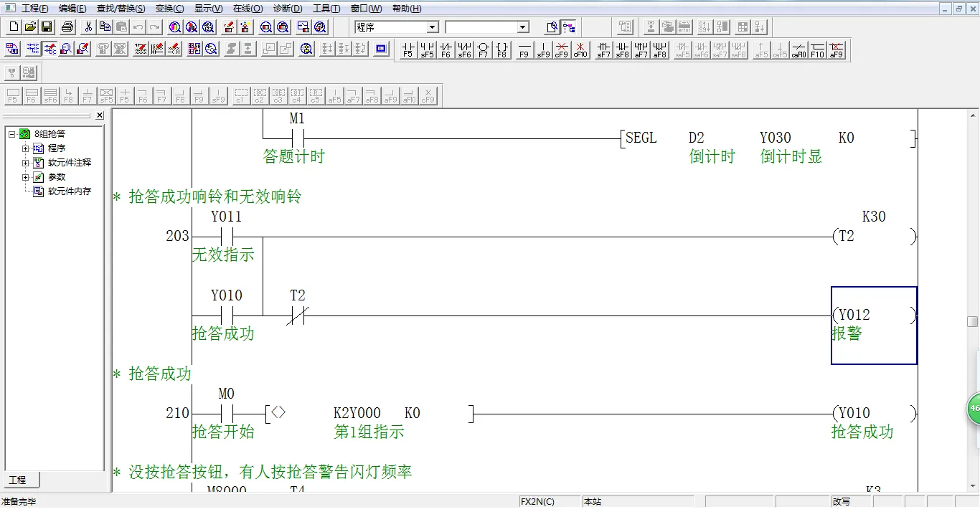The image size is (980, 522).
Task: Switch to write mode toolbar button
Action: click(x=50, y=49)
